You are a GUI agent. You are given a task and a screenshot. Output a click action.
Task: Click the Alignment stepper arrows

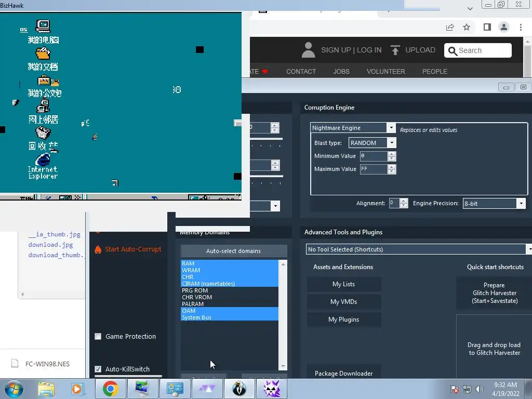click(x=403, y=203)
